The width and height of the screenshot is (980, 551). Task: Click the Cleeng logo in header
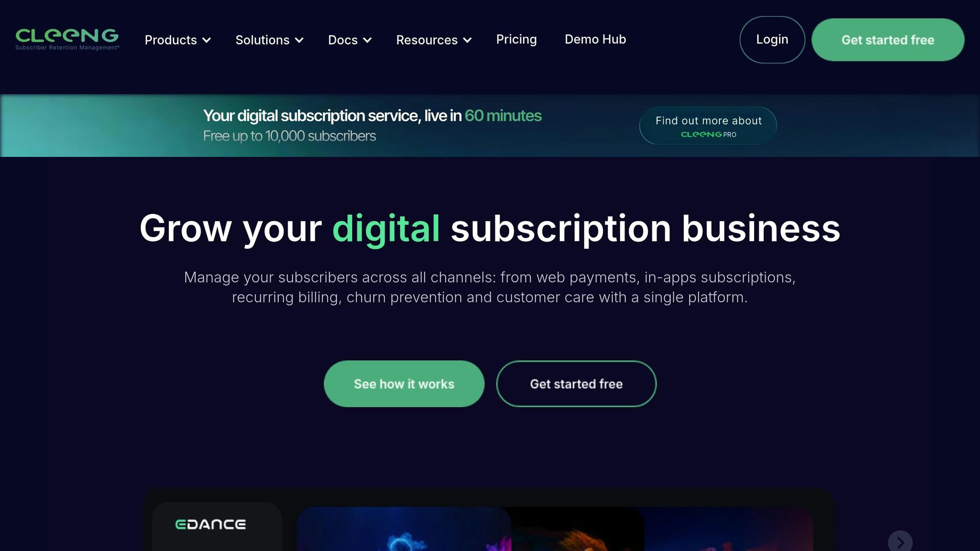point(67,39)
